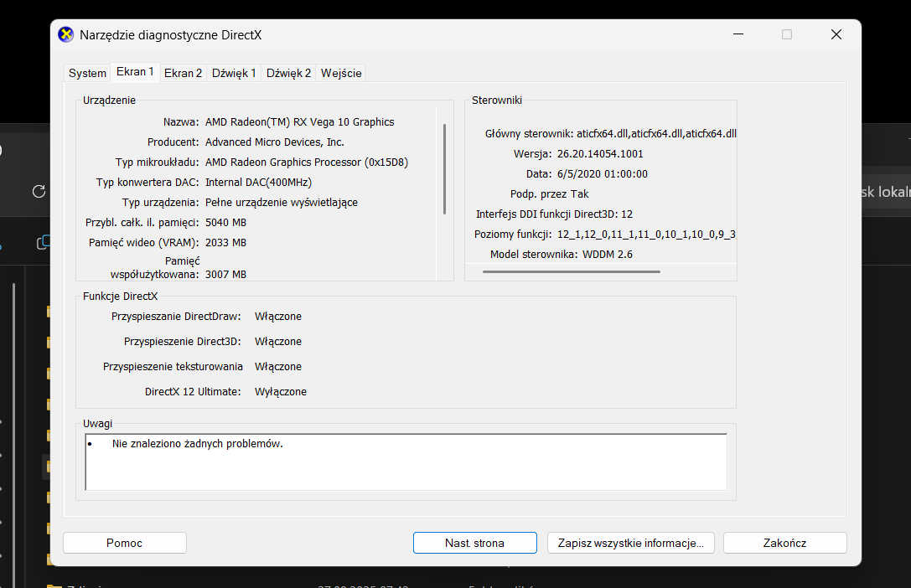Exit using the Zakończ button
The image size is (911, 588).
click(784, 543)
